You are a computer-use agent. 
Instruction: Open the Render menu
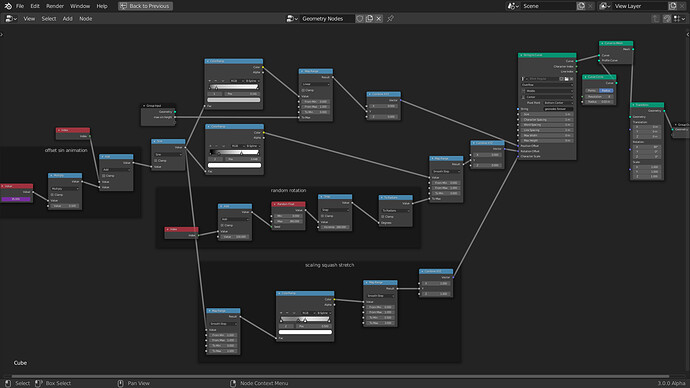pos(55,6)
